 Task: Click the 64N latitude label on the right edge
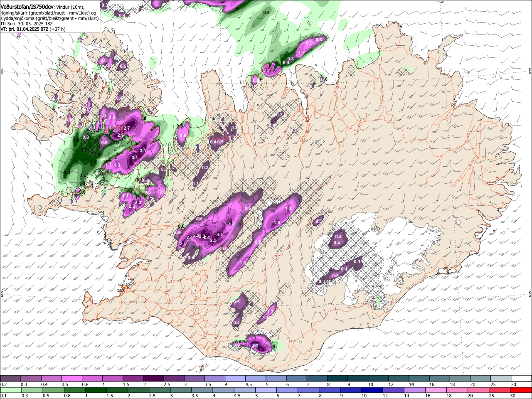(x=530, y=293)
